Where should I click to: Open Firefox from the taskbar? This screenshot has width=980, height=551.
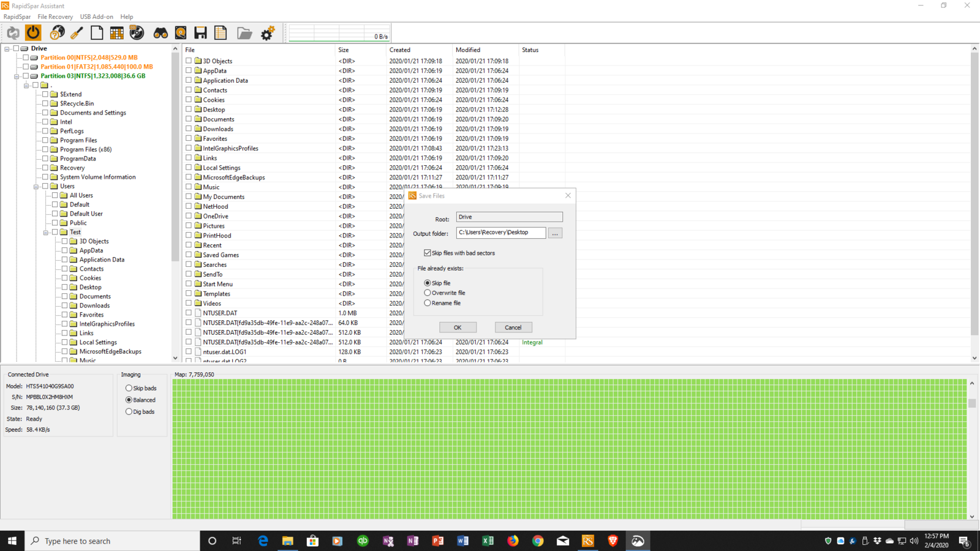pos(513,541)
